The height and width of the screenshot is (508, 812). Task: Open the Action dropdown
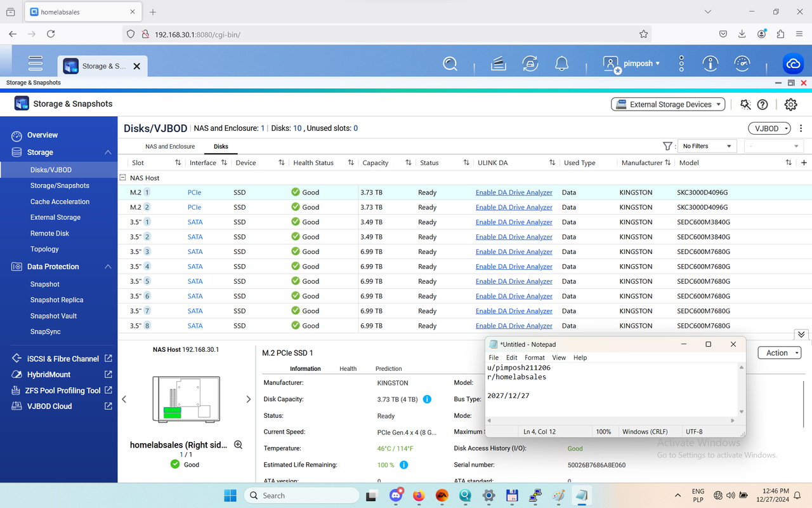coord(780,353)
